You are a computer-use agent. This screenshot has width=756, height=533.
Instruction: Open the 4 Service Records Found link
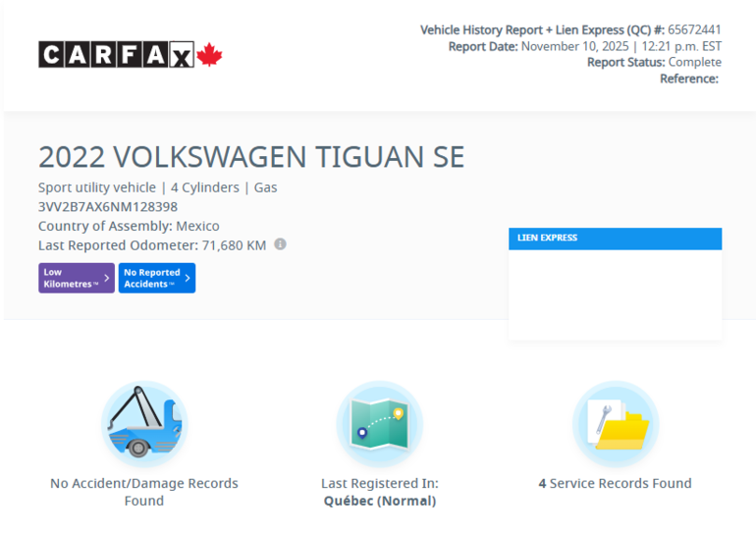click(x=615, y=483)
